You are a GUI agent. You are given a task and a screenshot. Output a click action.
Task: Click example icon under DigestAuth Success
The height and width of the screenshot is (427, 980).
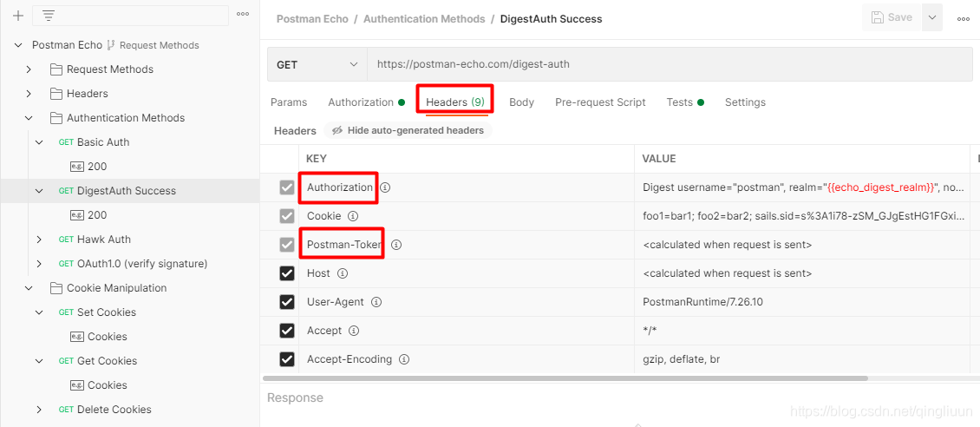pos(77,215)
